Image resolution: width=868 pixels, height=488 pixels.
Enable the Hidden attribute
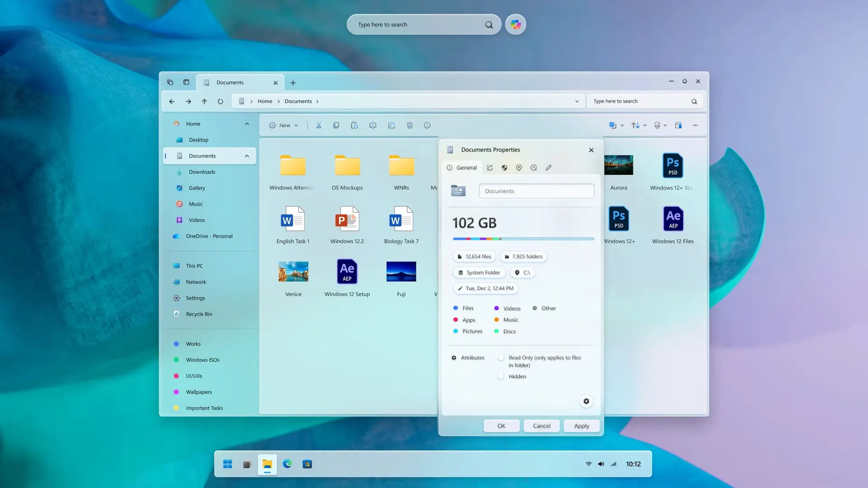click(500, 376)
